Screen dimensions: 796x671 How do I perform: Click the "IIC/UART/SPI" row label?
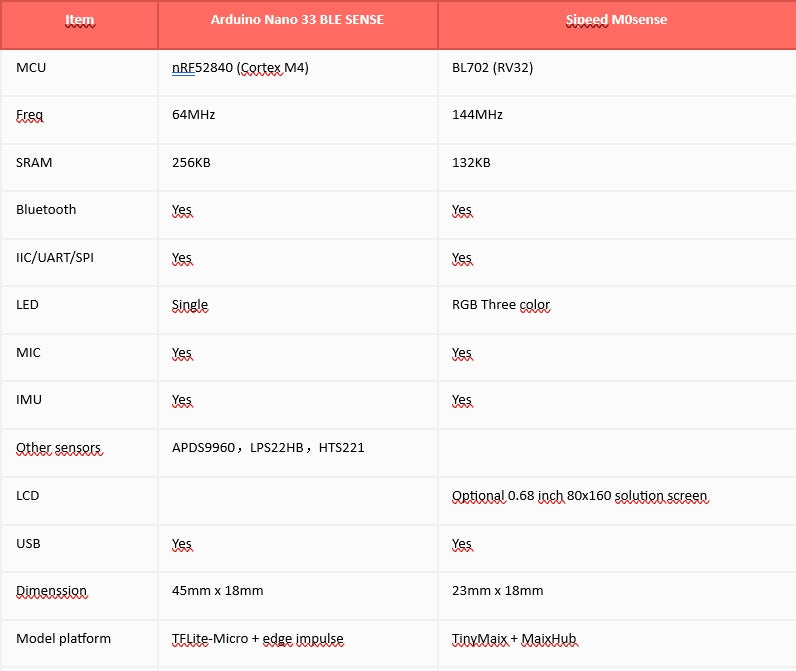(x=55, y=257)
